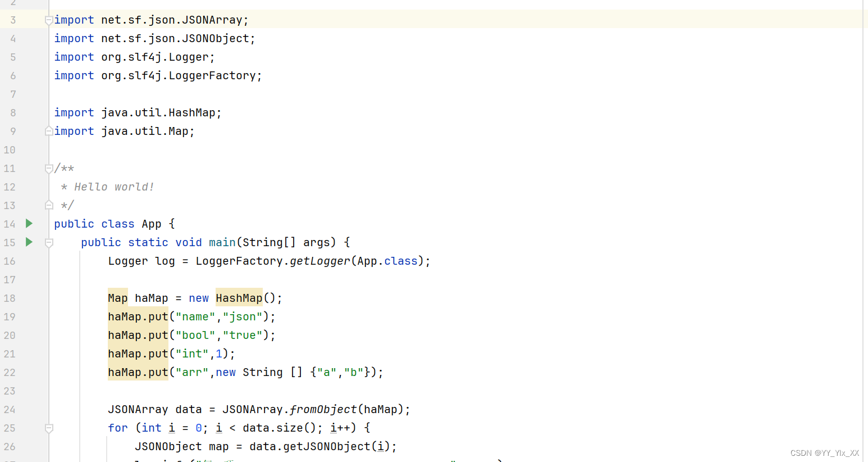Click the Run icon beside the main method
868x462 pixels.
coord(29,242)
